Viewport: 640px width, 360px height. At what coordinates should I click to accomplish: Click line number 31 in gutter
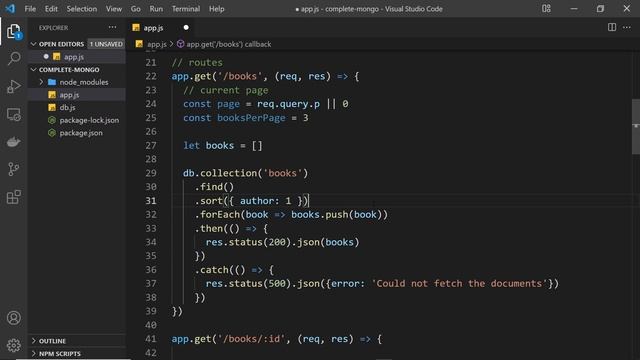click(x=151, y=201)
